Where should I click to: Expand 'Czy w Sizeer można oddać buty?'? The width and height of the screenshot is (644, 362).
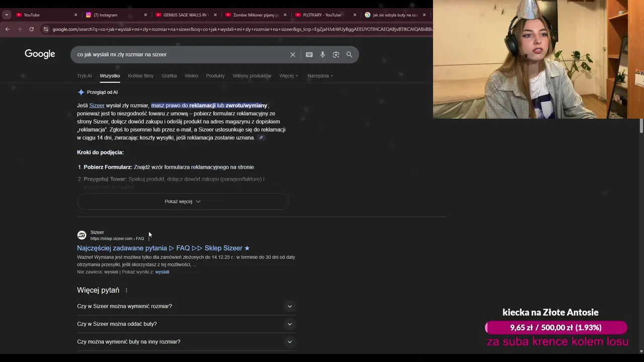[186, 324]
